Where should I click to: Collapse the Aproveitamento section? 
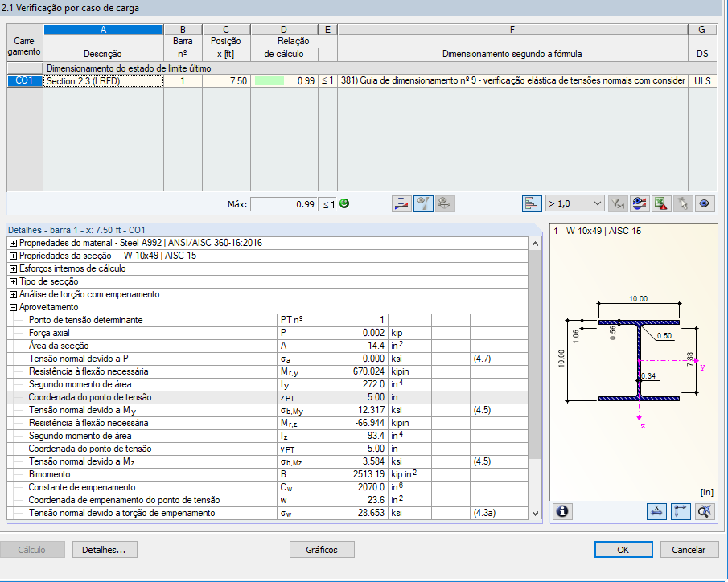point(13,307)
